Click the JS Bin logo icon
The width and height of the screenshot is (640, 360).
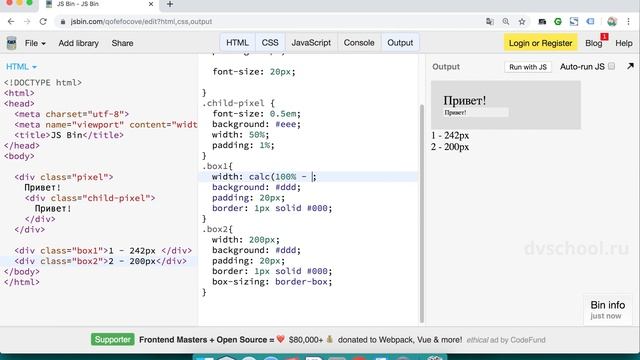tap(11, 43)
